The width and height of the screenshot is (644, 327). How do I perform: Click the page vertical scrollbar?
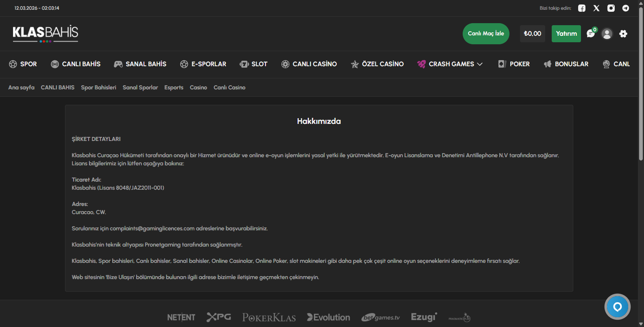point(641,83)
